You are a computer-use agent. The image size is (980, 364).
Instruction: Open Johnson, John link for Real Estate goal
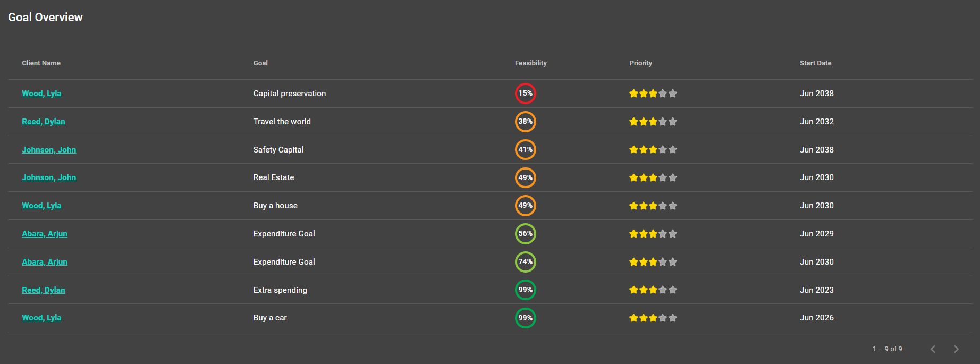click(x=49, y=177)
